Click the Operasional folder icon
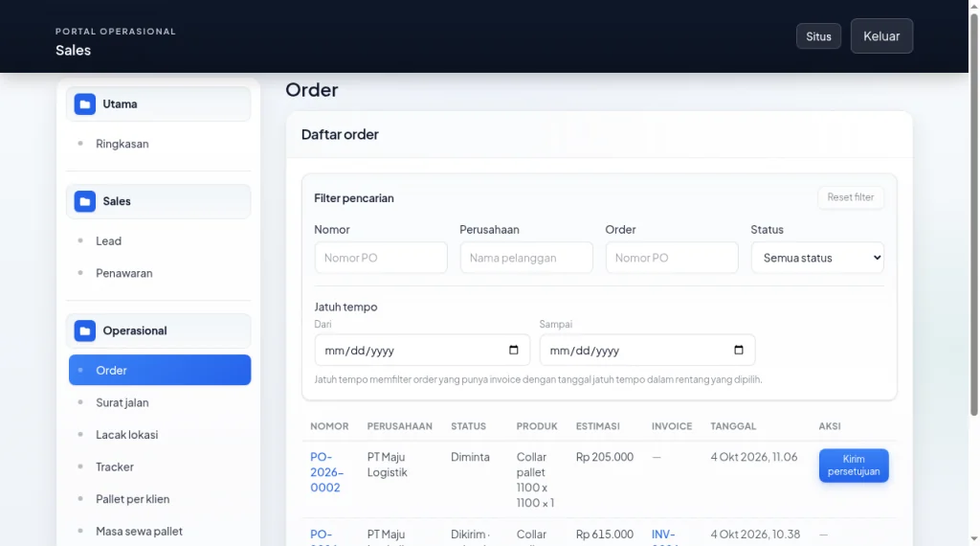 pyautogui.click(x=85, y=330)
